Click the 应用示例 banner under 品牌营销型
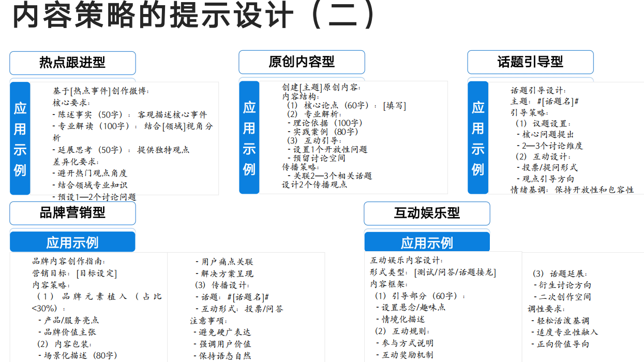644x362 pixels. point(72,242)
